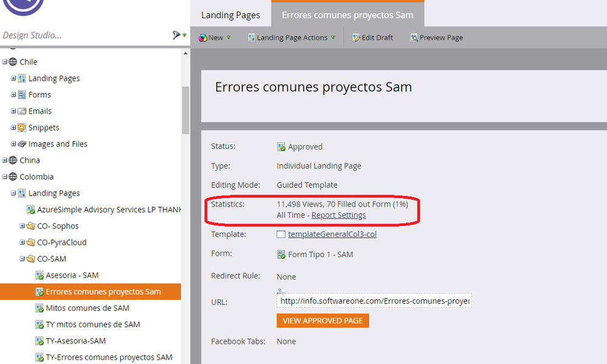The height and width of the screenshot is (364, 607).
Task: Click the Forms icon under Chile
Action: pos(22,94)
